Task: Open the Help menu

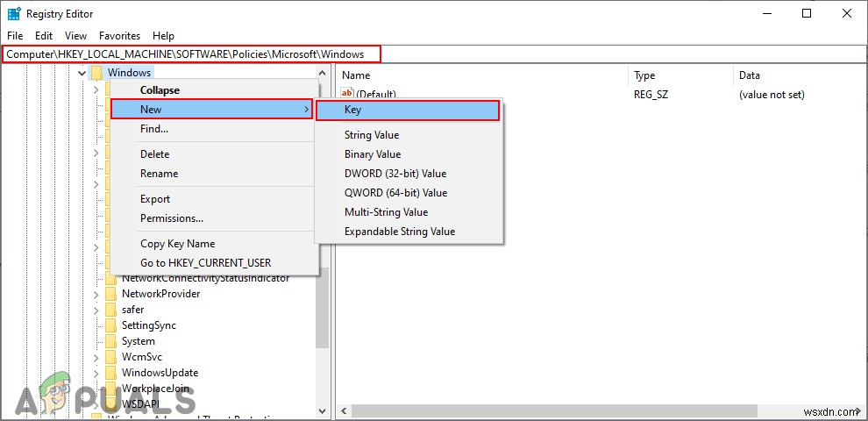Action: click(x=163, y=35)
